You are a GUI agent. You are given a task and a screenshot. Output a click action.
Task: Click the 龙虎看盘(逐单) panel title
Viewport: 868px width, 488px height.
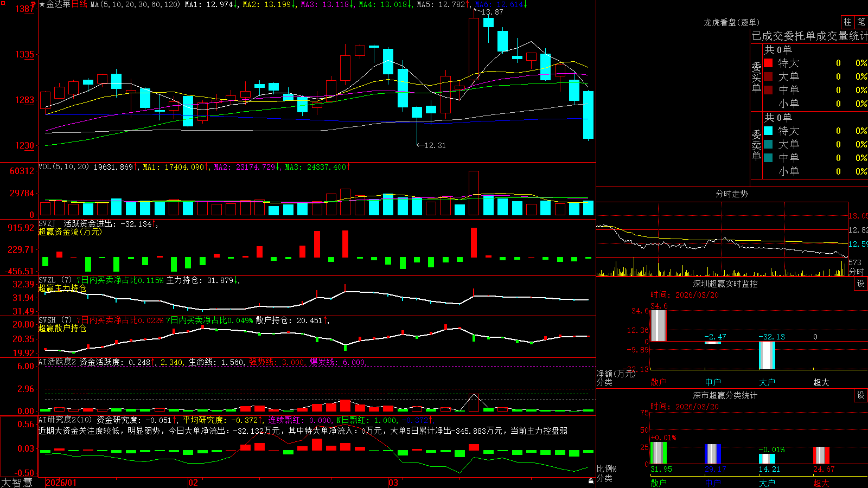coord(731,22)
